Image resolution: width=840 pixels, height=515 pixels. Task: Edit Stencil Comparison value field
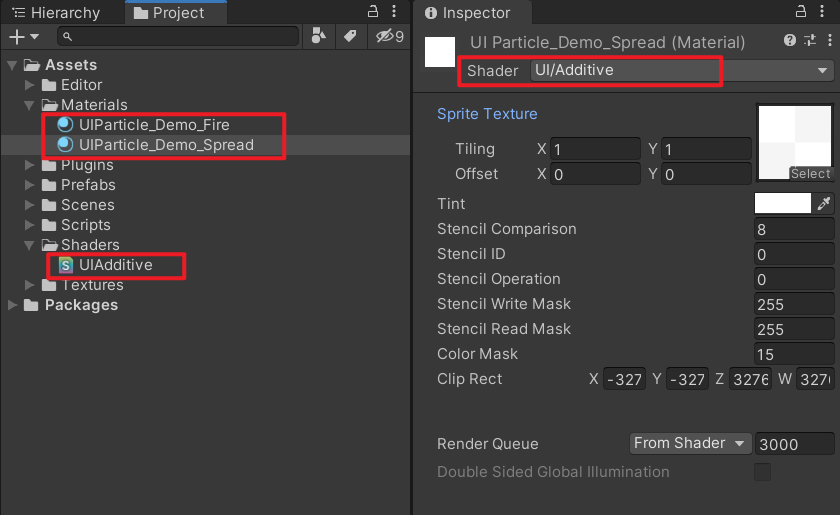tap(794, 229)
